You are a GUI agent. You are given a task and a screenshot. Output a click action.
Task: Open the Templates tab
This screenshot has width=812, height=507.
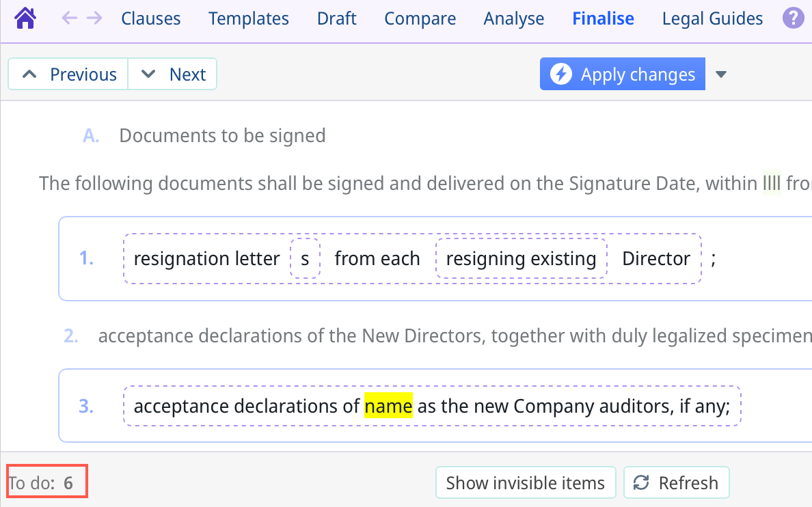click(x=249, y=18)
